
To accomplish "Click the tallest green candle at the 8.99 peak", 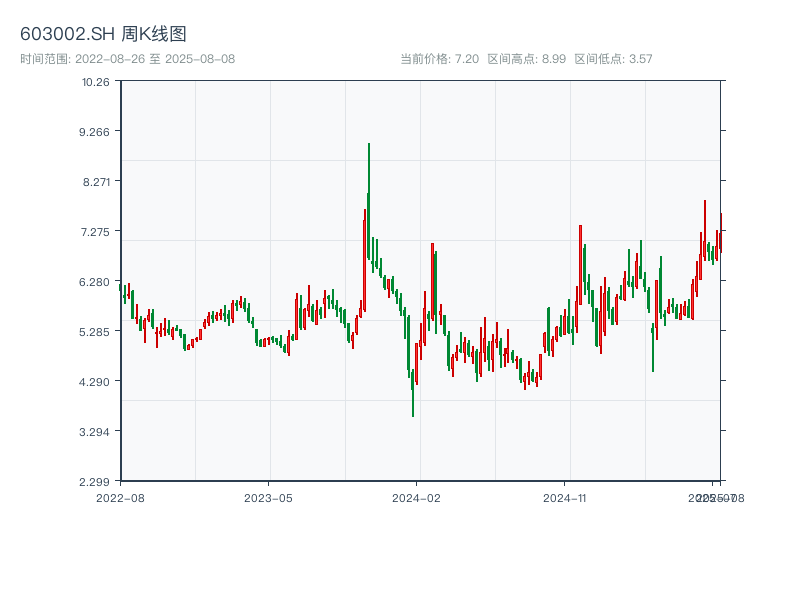I will [368, 202].
